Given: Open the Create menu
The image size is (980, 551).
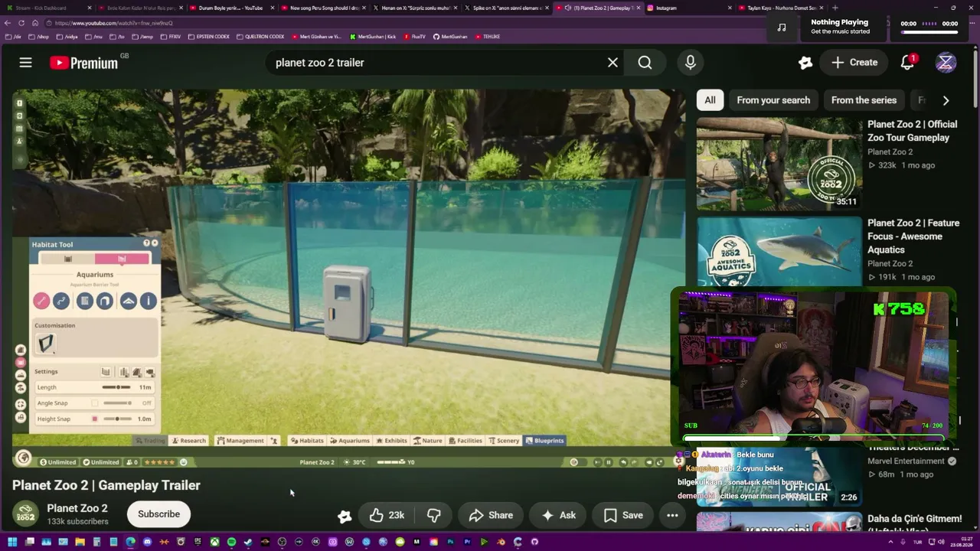Looking at the screenshot, I should 854,63.
